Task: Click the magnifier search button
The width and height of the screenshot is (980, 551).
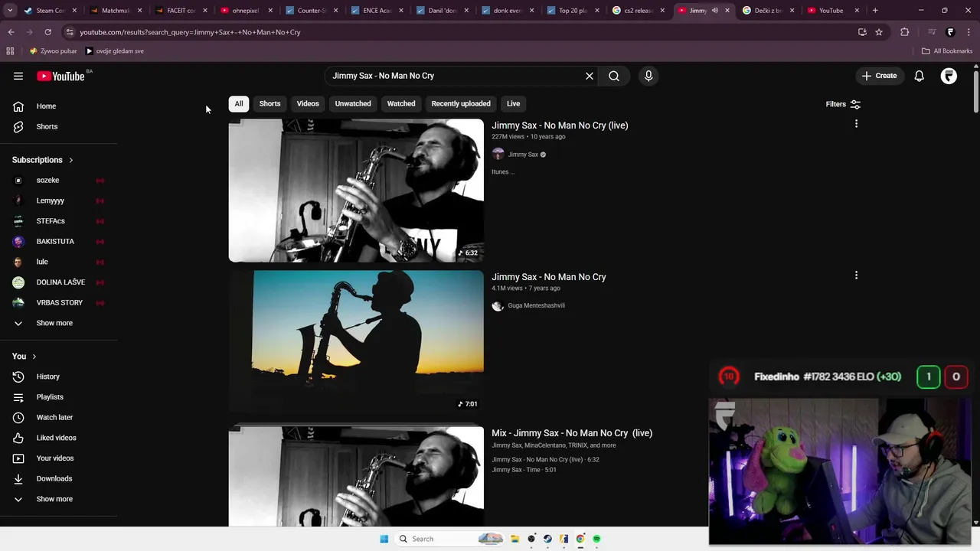Action: tap(614, 76)
